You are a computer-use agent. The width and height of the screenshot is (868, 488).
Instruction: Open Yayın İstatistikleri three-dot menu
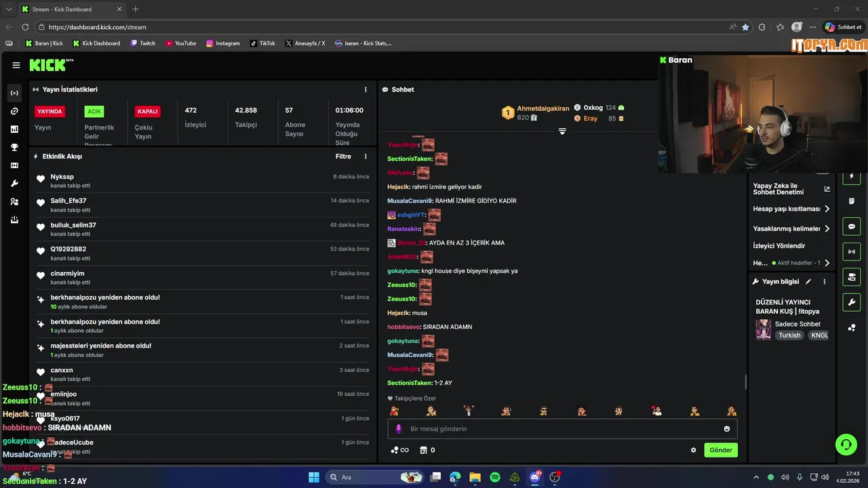click(366, 89)
